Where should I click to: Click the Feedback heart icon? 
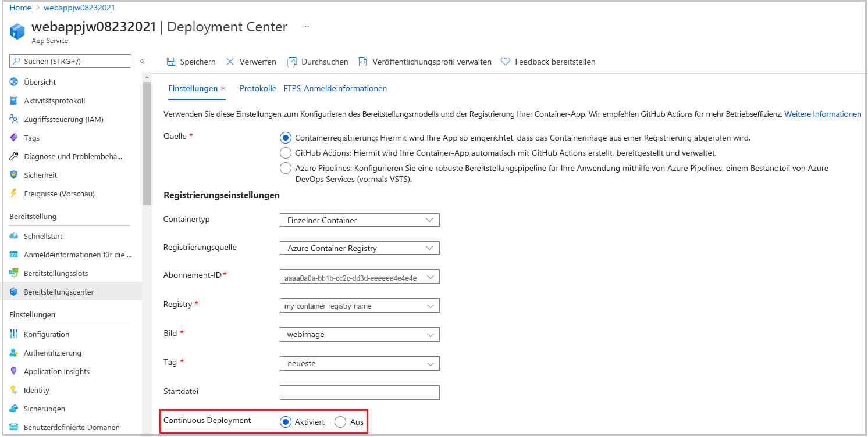point(506,62)
